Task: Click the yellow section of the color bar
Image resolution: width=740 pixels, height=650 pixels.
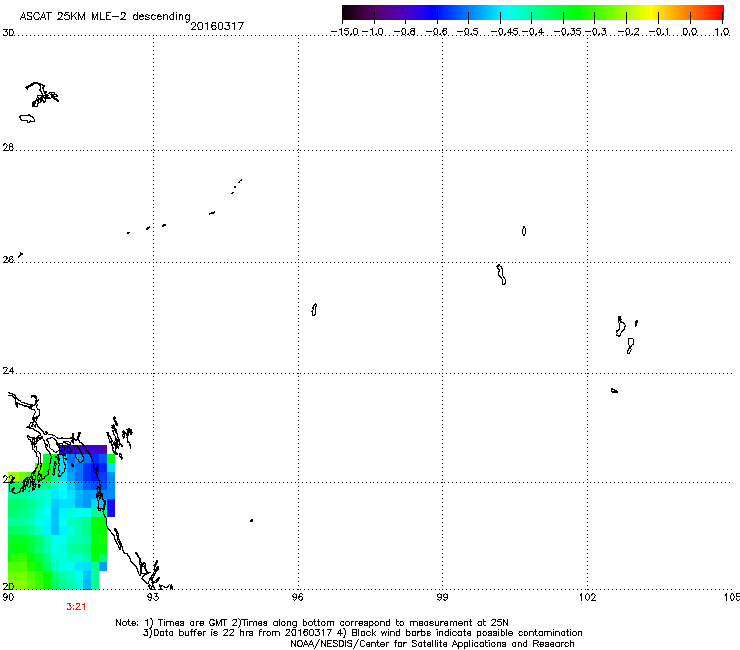Action: pos(651,12)
